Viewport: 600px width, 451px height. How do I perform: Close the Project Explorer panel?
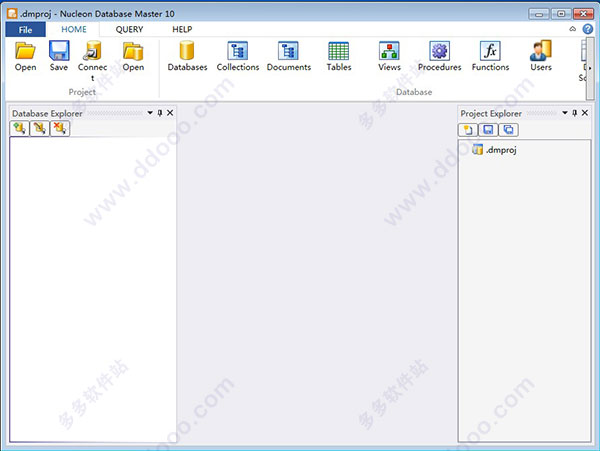pos(585,113)
